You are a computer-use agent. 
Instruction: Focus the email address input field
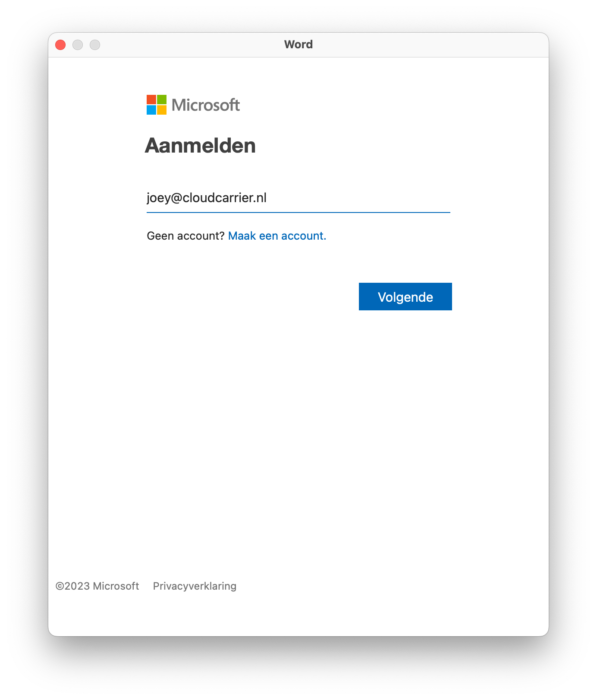298,198
